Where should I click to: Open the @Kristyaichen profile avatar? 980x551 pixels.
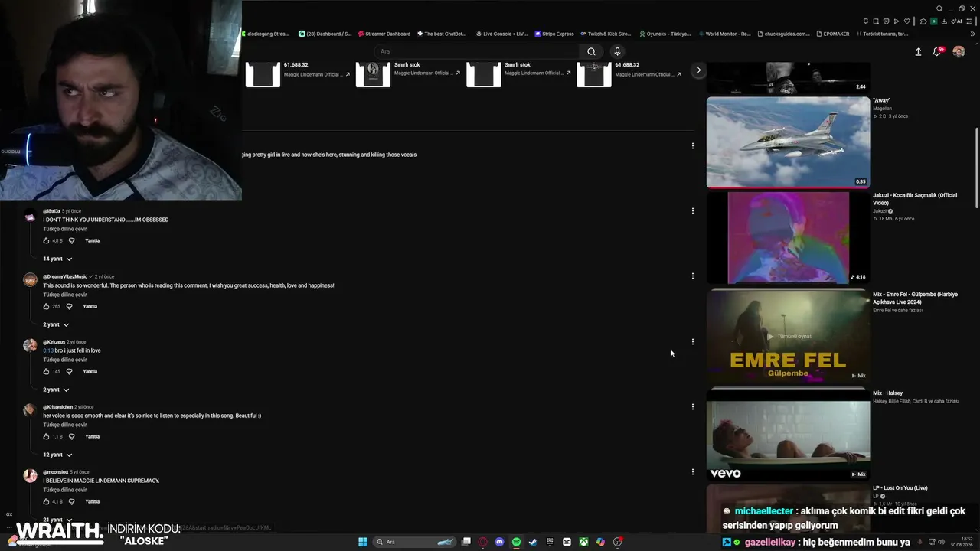pos(30,410)
